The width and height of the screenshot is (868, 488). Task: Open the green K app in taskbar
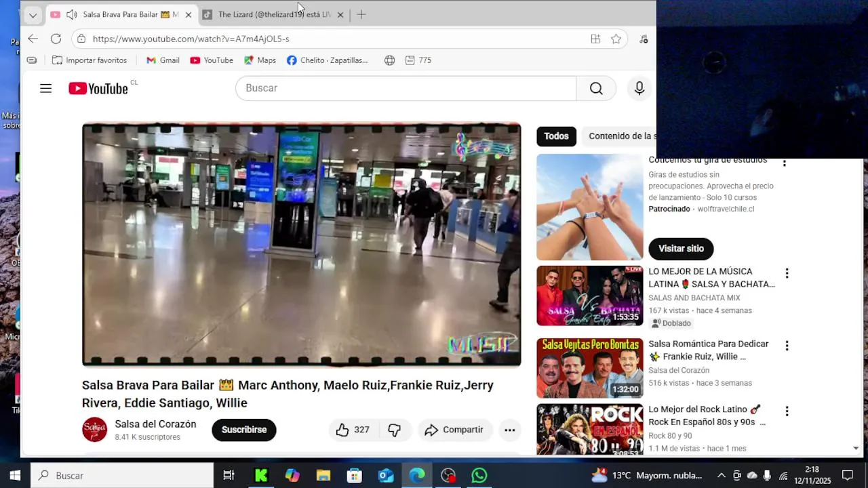click(x=261, y=475)
